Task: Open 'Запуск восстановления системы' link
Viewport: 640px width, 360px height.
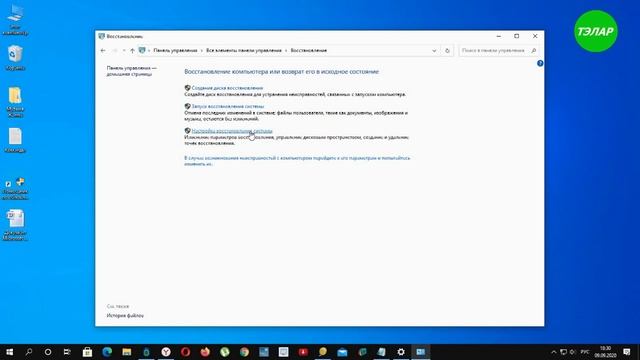Action: pos(228,106)
